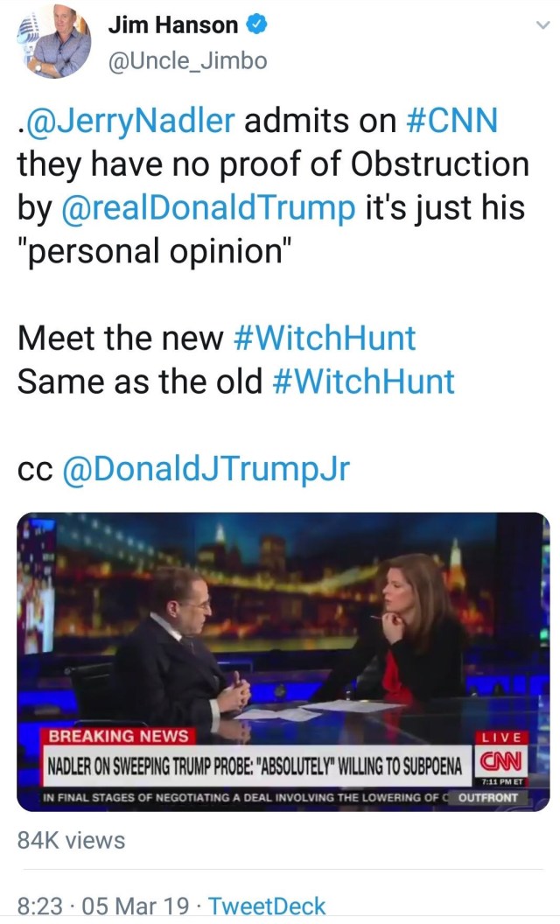
Task: Open the @realDonaldTrump mention
Action: click(209, 208)
